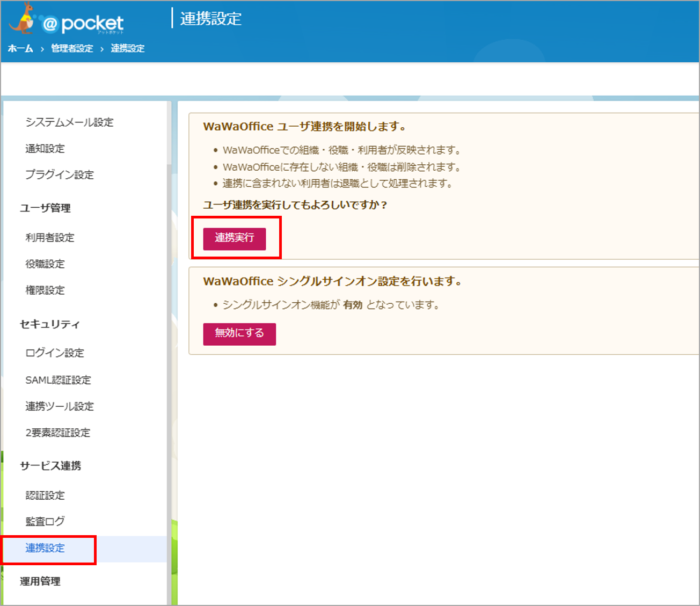Select SAML認証設定 menu item
The width and height of the screenshot is (700, 606).
click(58, 380)
